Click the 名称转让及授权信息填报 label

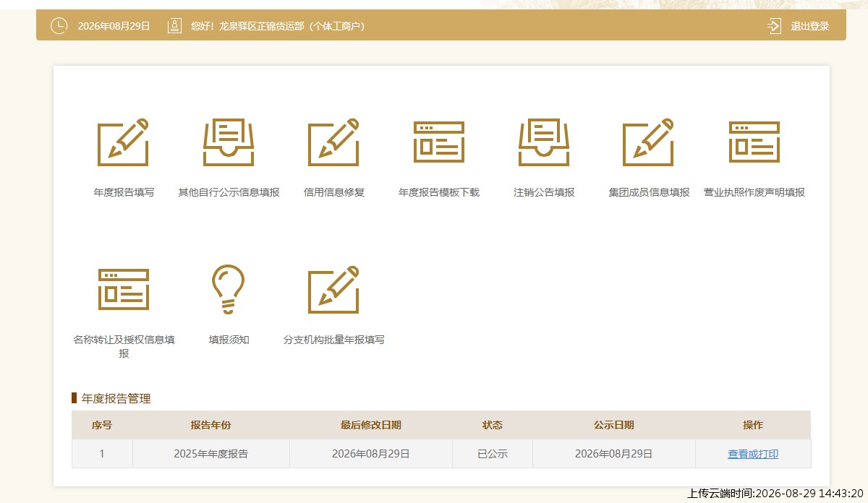[124, 346]
